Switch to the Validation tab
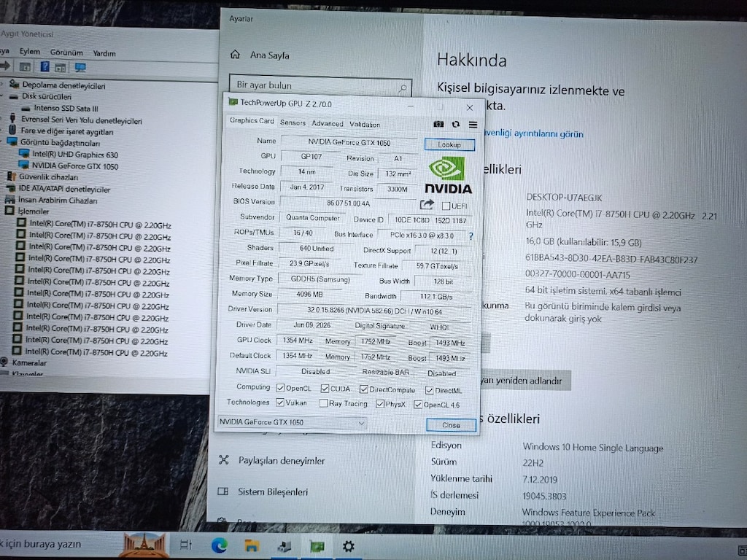Viewport: 747px width, 560px height. tap(365, 124)
